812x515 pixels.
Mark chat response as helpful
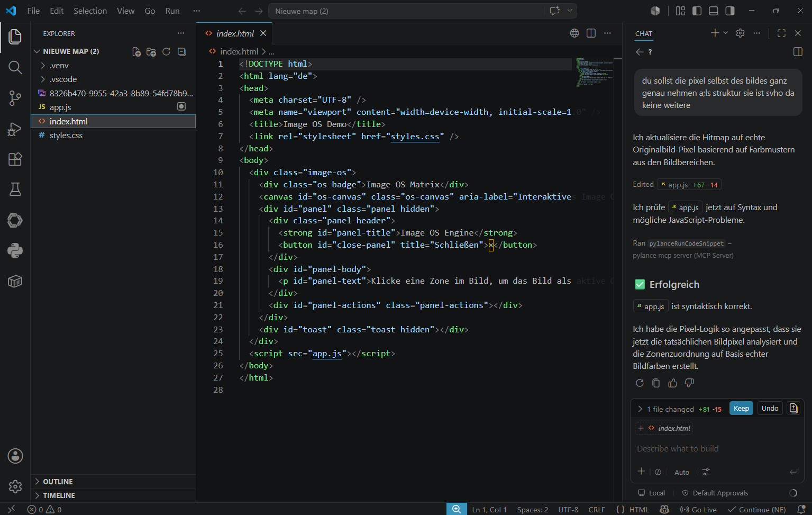(x=672, y=383)
